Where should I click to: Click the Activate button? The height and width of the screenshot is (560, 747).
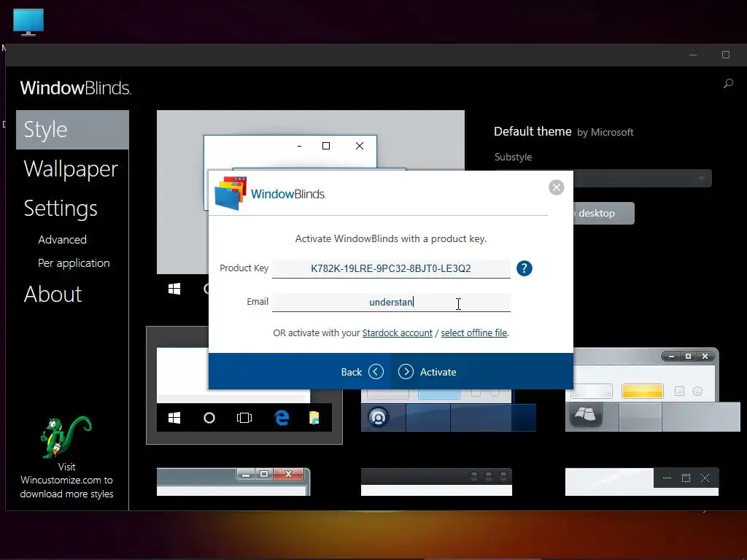point(427,372)
